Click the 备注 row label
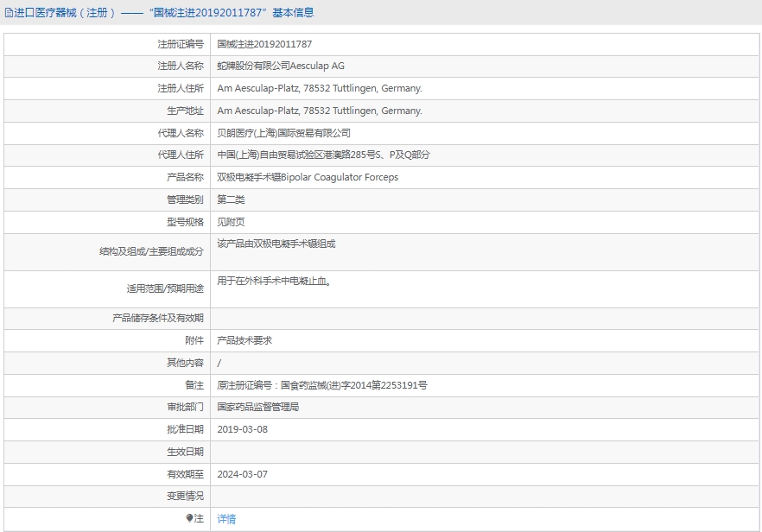Viewport: 762px width, 532px height. coord(194,385)
